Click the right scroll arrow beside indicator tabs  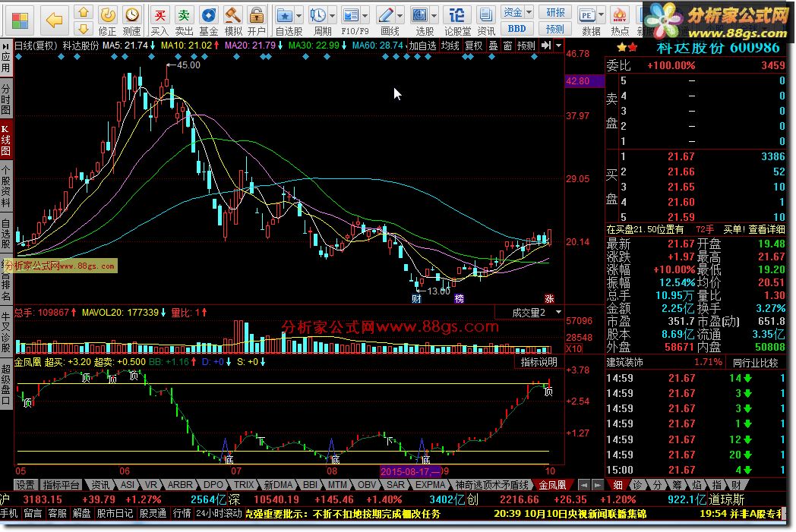[598, 486]
